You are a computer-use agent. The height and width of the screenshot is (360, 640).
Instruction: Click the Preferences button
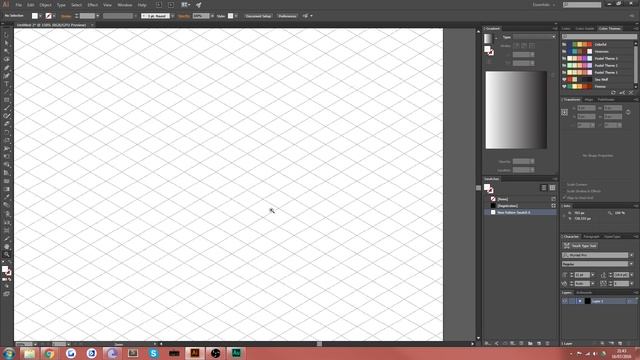click(287, 16)
